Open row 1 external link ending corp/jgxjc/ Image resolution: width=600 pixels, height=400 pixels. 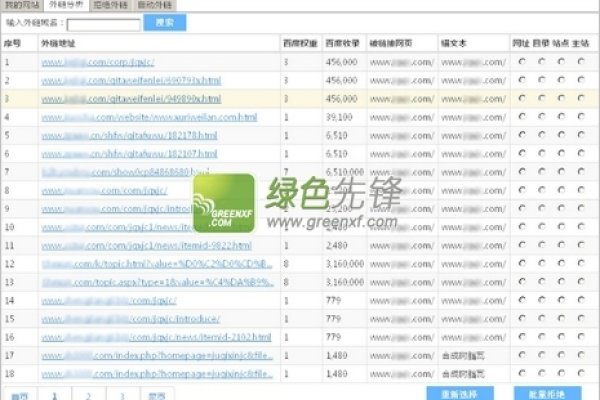(x=98, y=62)
